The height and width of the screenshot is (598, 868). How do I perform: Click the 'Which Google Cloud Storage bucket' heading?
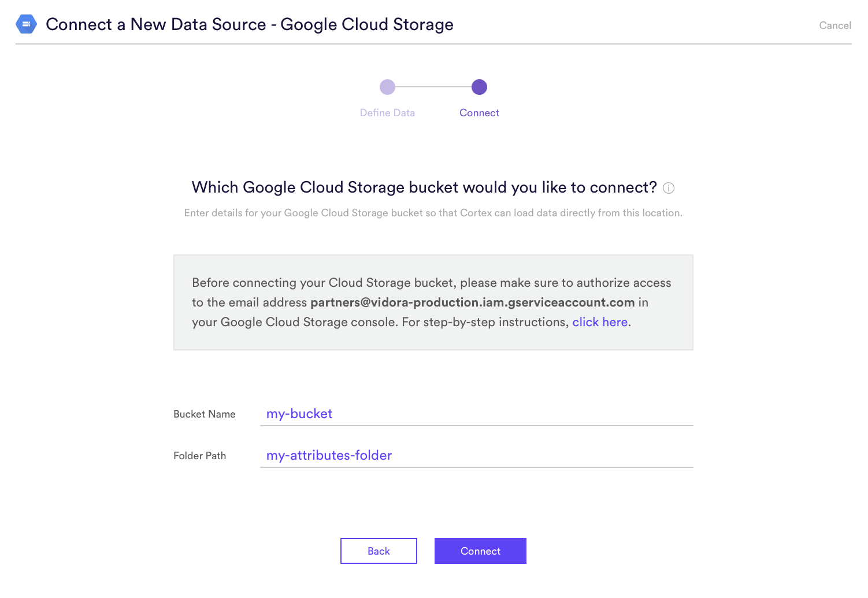tap(424, 187)
